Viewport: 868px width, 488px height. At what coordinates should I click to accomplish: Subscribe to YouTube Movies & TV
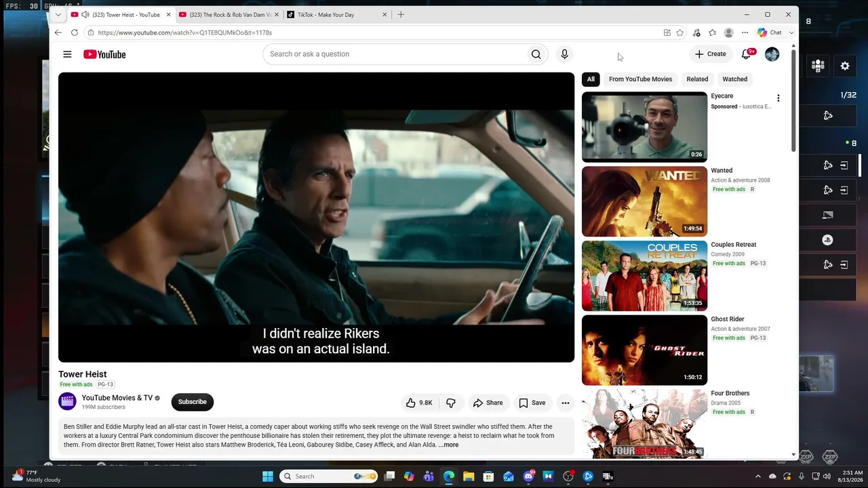point(193,402)
